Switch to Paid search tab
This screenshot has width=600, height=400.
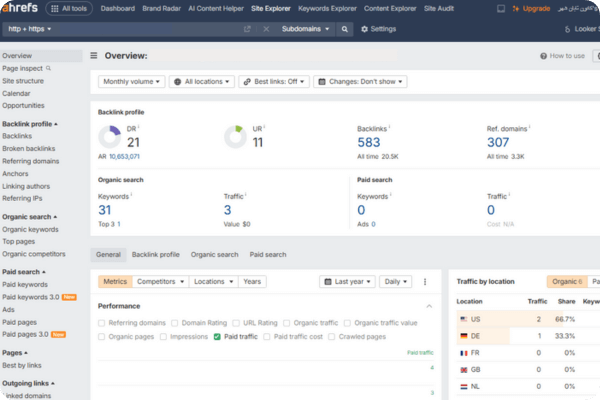click(x=268, y=255)
